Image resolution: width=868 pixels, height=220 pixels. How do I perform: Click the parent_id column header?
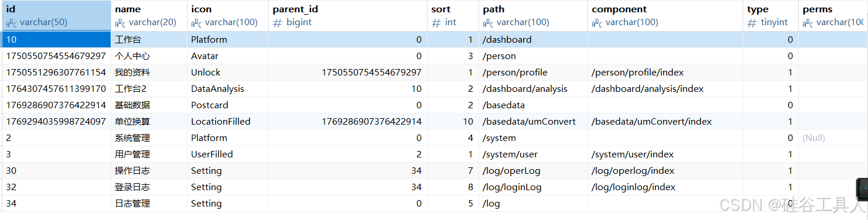[x=348, y=16]
